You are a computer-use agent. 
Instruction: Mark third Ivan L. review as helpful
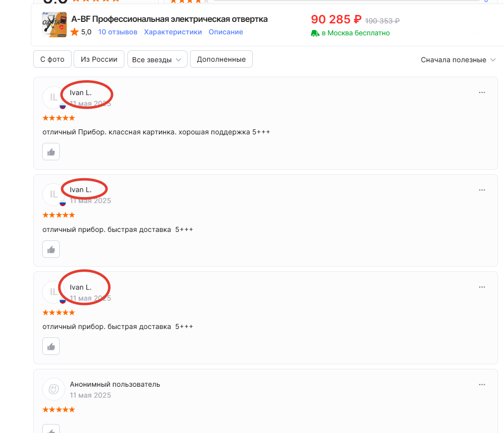tap(51, 346)
